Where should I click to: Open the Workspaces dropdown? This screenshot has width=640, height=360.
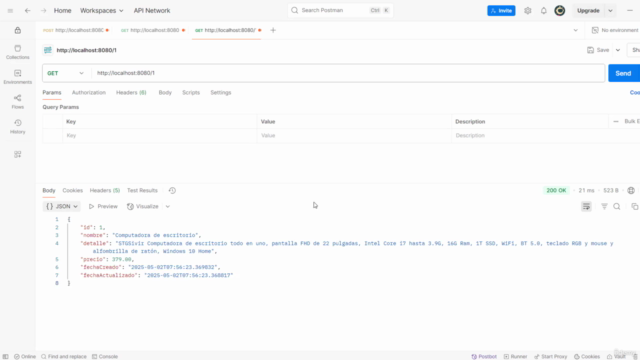(101, 11)
